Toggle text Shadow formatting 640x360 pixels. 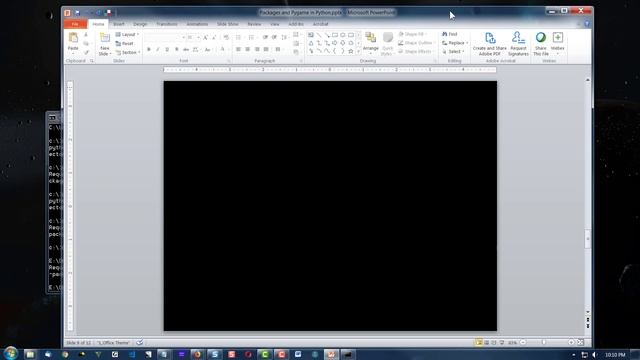[x=176, y=49]
